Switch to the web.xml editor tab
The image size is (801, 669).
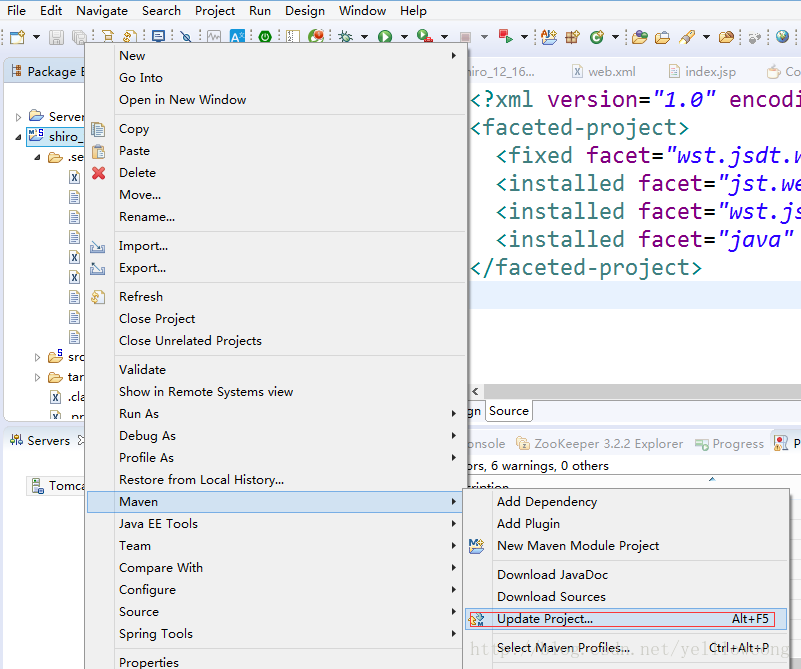coord(611,72)
